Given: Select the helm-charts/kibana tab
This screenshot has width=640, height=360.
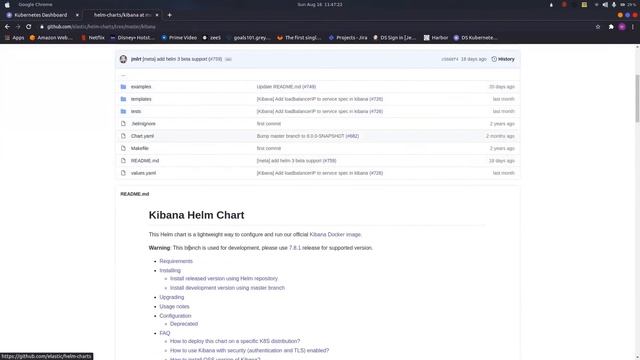Looking at the screenshot, I should pos(122,15).
